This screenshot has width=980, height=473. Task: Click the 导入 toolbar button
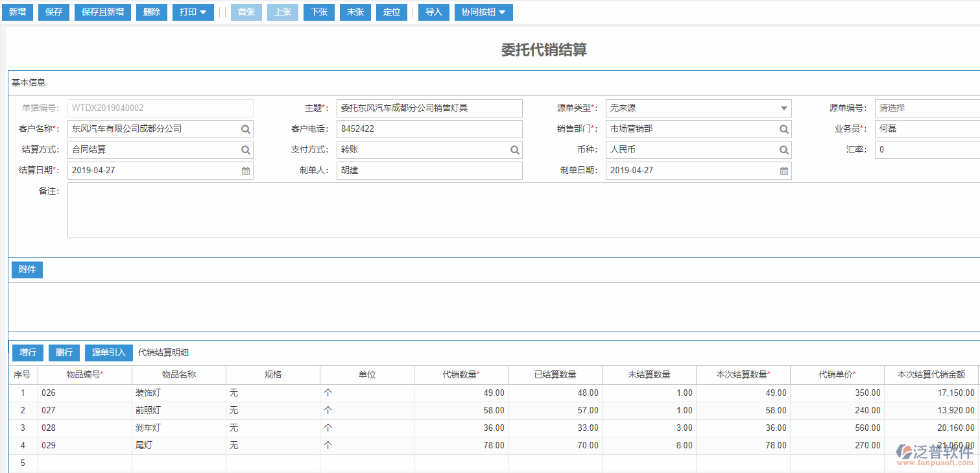click(x=434, y=12)
